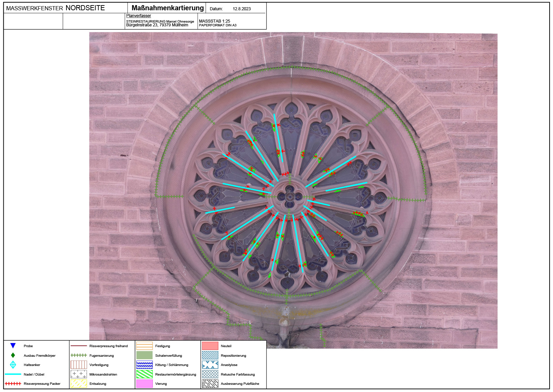The width and height of the screenshot is (553, 392).
Task: Click the MASSSTAB 1:25 scale text
Action: pos(214,21)
